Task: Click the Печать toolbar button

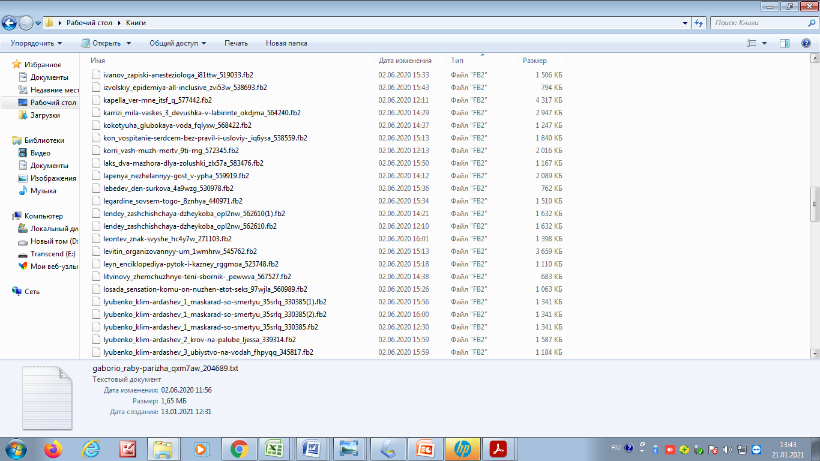Action: point(236,44)
